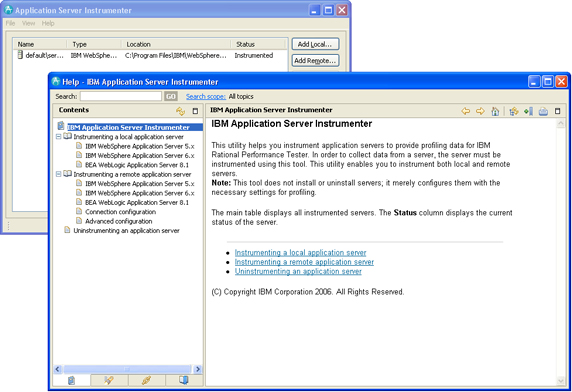Maximize the Help window
Image resolution: width=572 pixels, height=392 pixels.
pyautogui.click(x=548, y=81)
